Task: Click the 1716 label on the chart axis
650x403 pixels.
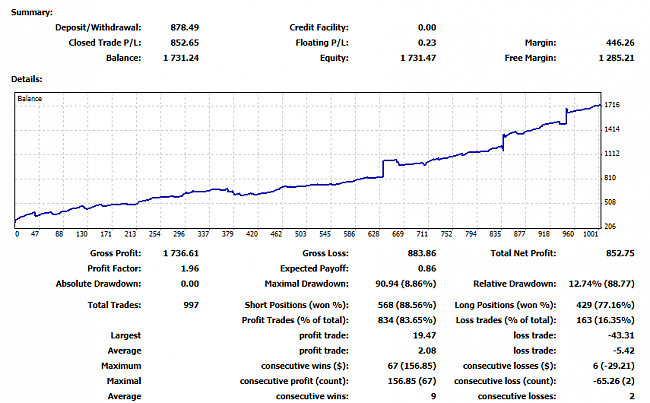Action: pos(612,105)
